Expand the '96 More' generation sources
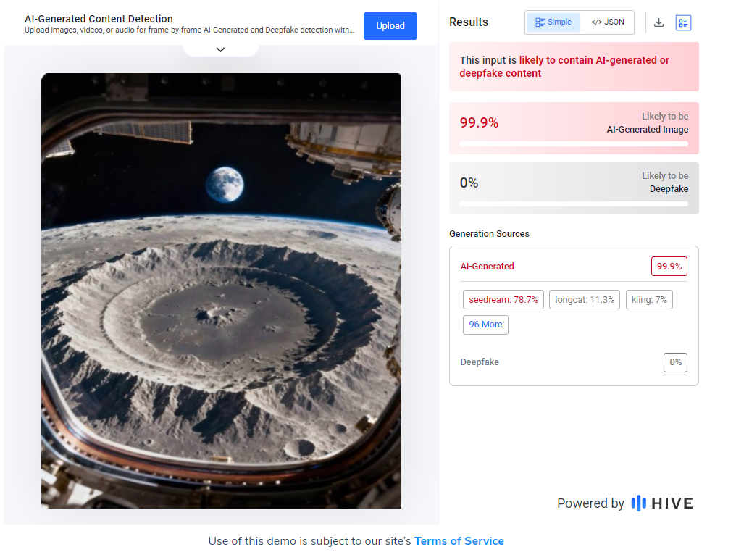This screenshot has height=560, width=736. (485, 325)
